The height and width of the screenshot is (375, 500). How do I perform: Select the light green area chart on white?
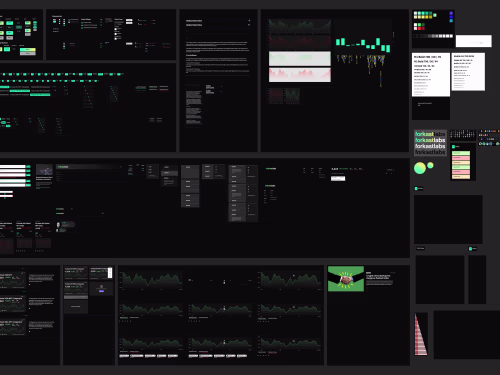300,58
